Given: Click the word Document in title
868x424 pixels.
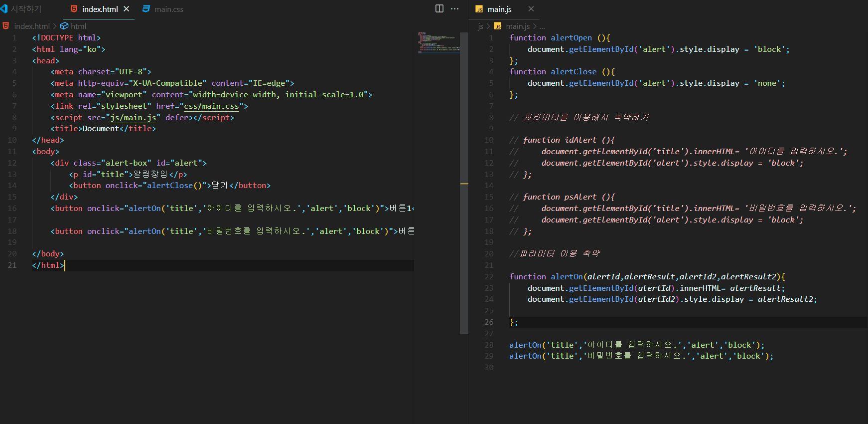Looking at the screenshot, I should (101, 128).
